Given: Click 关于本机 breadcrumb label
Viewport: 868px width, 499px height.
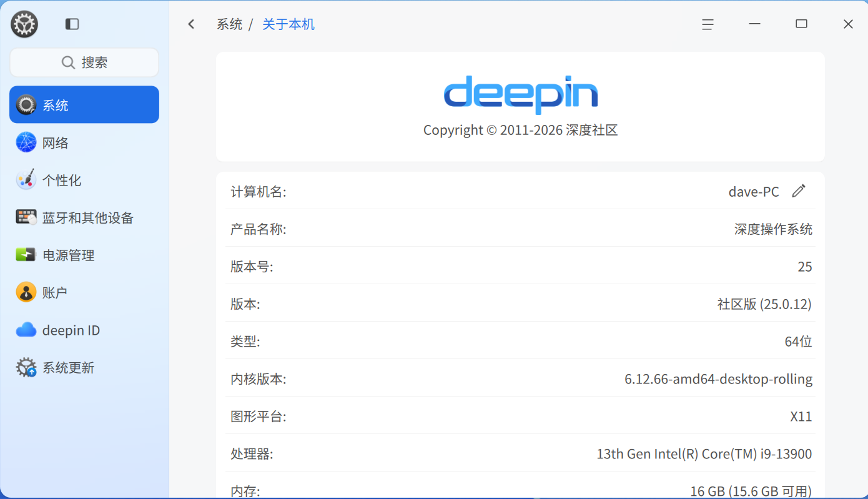Looking at the screenshot, I should [289, 24].
